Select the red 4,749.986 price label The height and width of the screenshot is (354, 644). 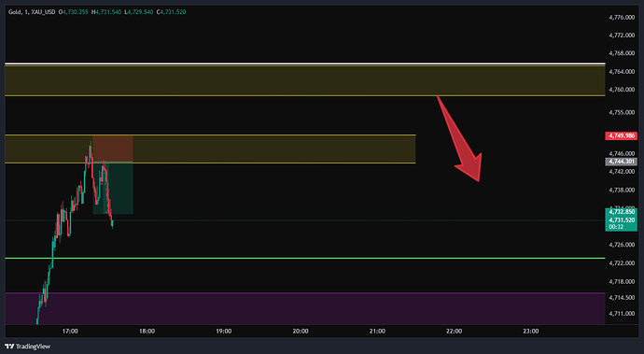(x=621, y=135)
